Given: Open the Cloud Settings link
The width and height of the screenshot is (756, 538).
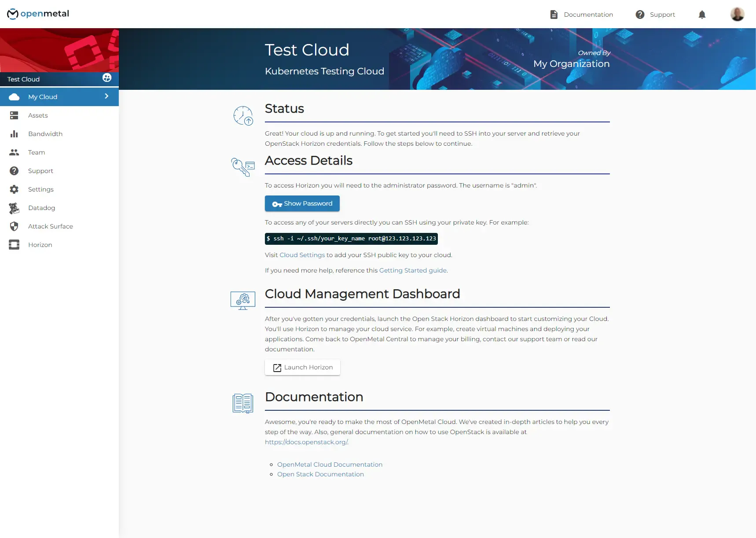Looking at the screenshot, I should click(x=302, y=255).
